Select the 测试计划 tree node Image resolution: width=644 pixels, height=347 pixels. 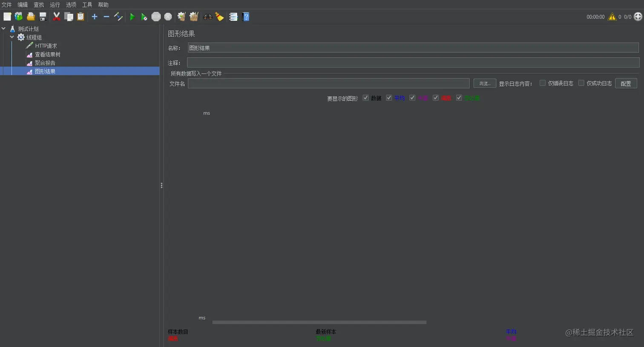[x=28, y=29]
